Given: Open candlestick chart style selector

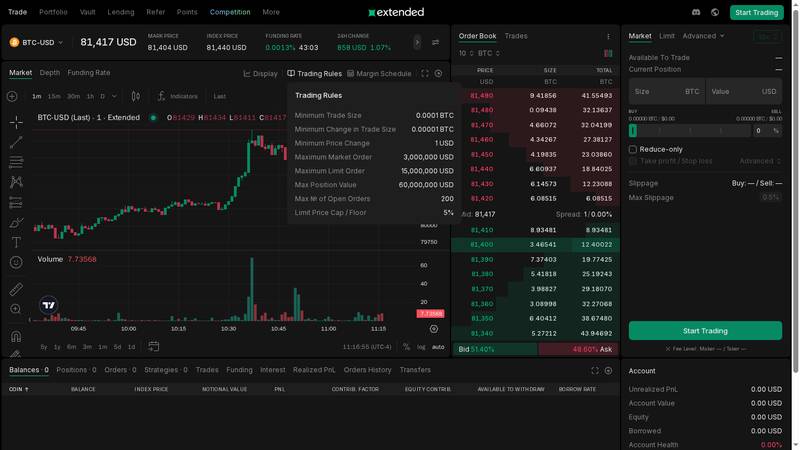Looking at the screenshot, I should point(136,96).
